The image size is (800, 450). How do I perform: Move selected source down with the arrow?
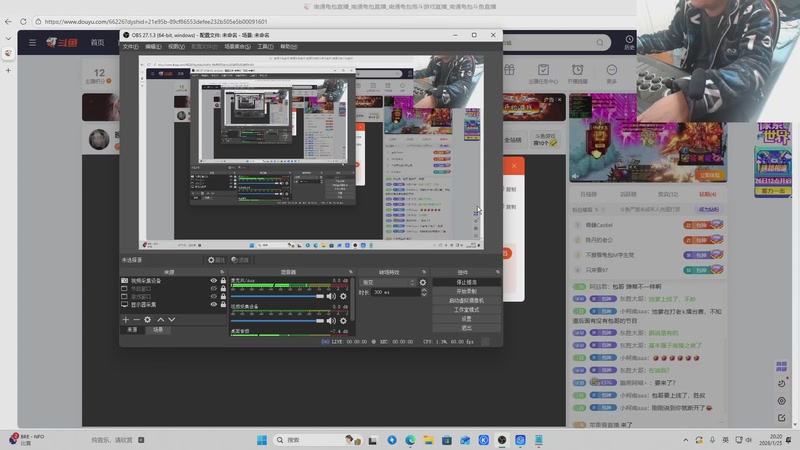point(172,319)
